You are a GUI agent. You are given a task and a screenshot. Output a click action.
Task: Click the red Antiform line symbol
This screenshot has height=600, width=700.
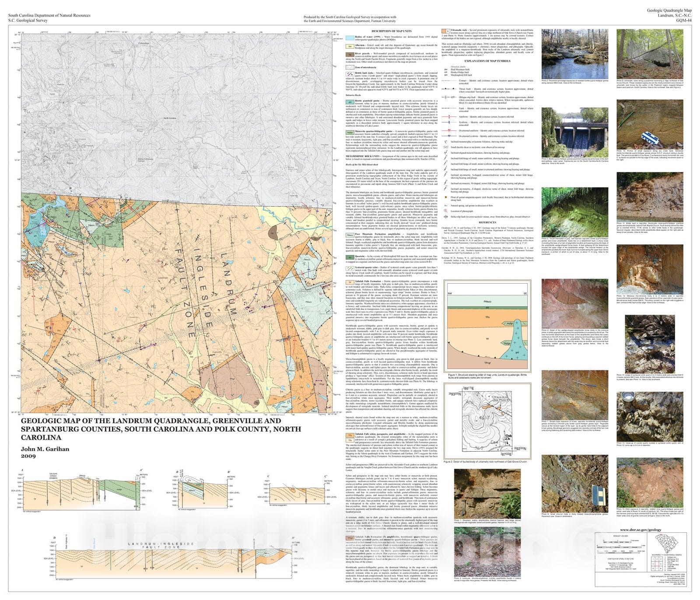point(448,117)
